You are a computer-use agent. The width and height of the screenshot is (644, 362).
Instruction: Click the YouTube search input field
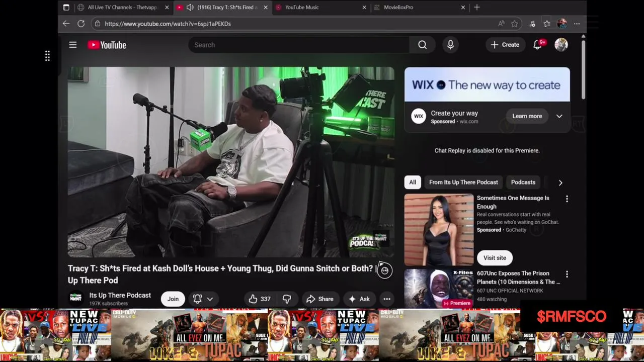click(x=299, y=45)
